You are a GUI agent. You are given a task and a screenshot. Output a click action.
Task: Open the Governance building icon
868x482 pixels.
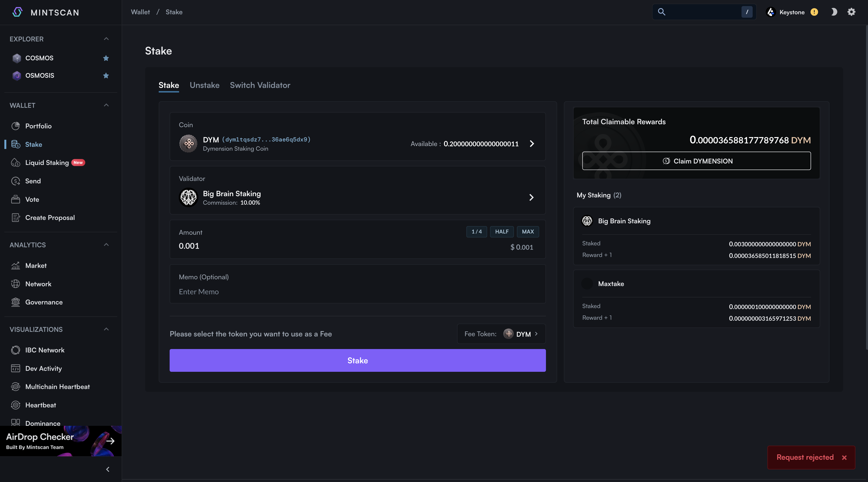pos(16,302)
